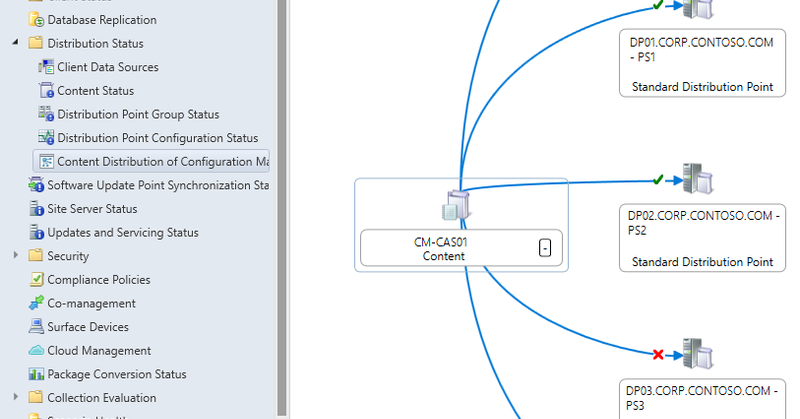
Task: Click the CM-CAS01 content server icon
Action: click(x=456, y=205)
